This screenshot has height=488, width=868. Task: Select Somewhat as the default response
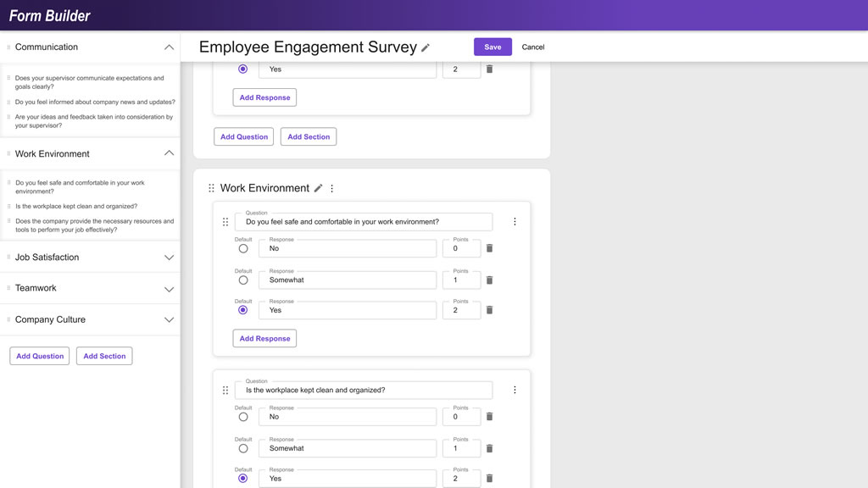[x=243, y=280]
